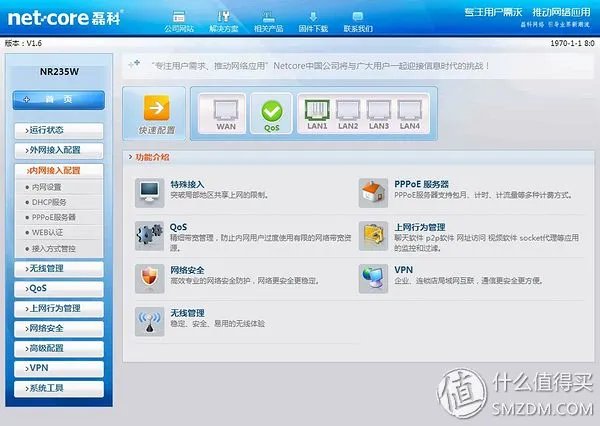Open the 无线管理 feature title link
This screenshot has height=426, width=600.
188,313
